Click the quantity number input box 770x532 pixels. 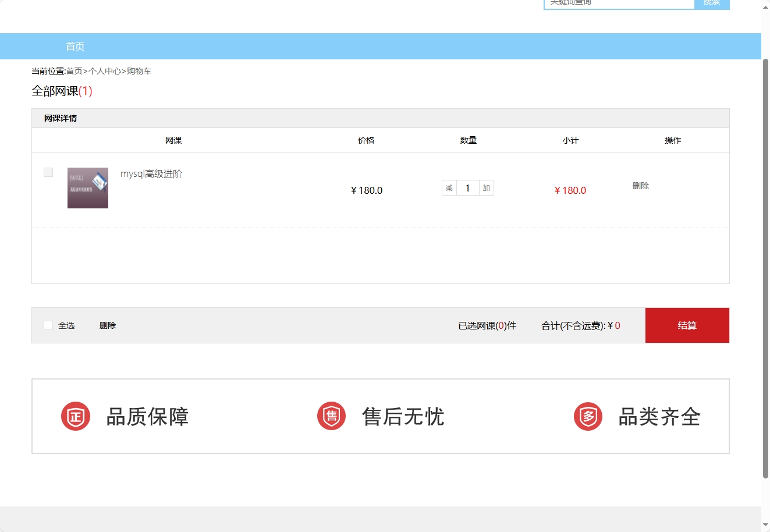pyautogui.click(x=467, y=187)
